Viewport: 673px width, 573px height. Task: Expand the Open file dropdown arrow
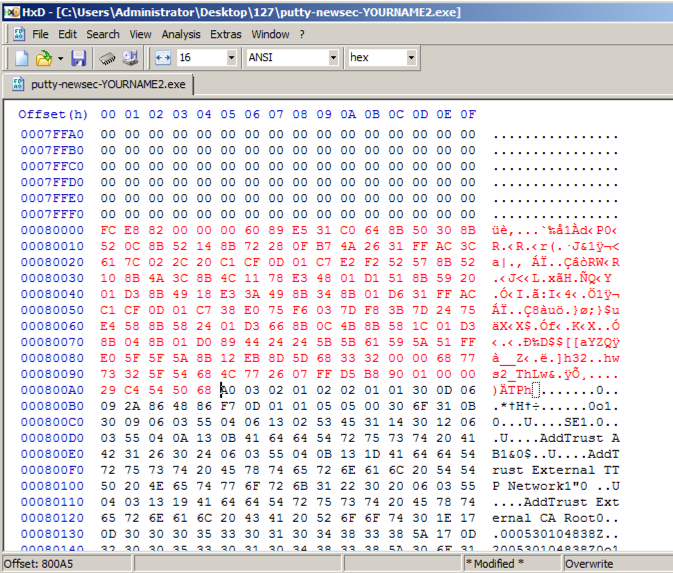(61, 58)
